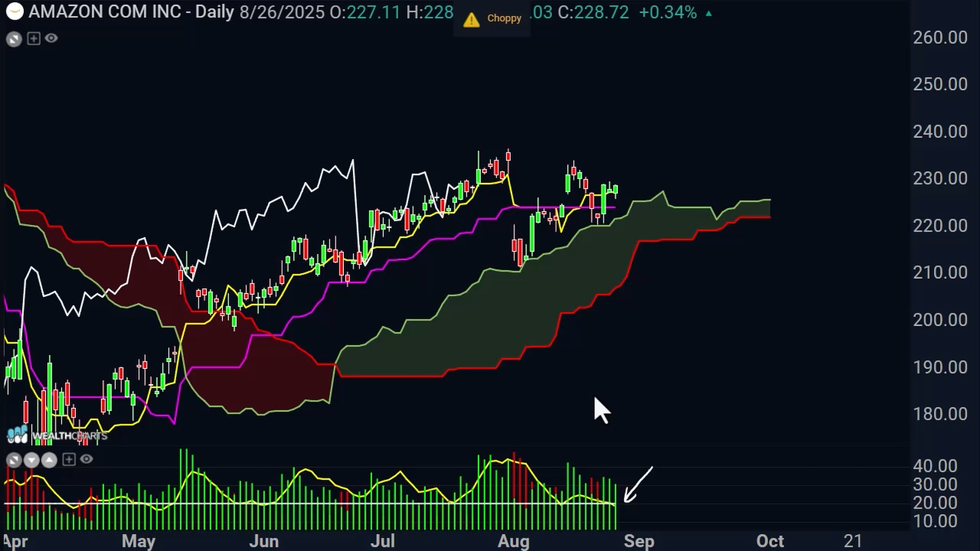The width and height of the screenshot is (980, 551).
Task: Click the Amazon logo symbol icon
Action: click(15, 11)
